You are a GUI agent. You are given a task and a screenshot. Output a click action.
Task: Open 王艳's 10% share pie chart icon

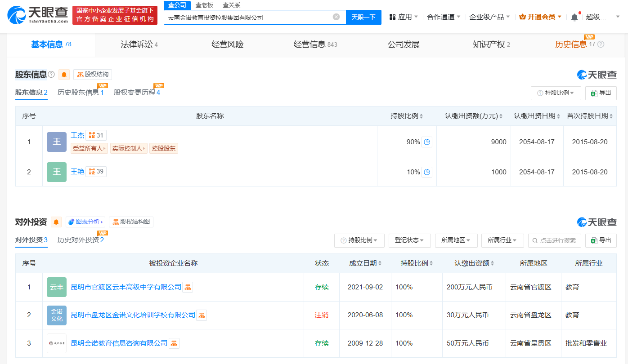point(427,172)
